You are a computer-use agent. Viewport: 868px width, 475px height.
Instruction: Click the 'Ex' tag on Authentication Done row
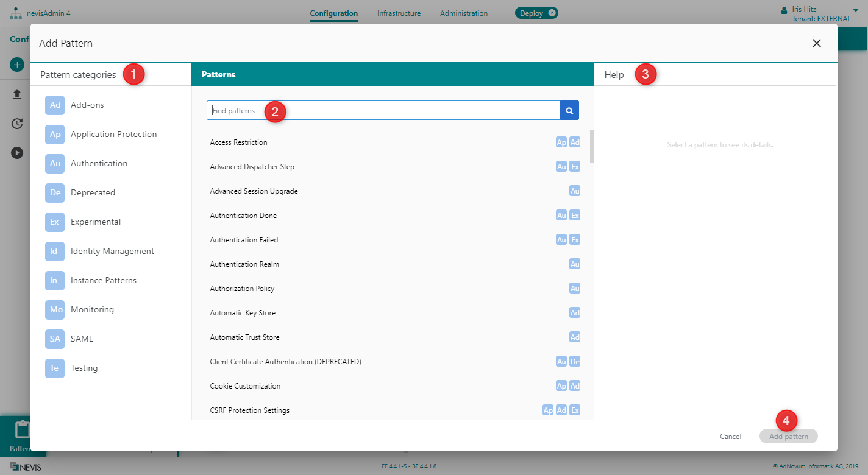point(575,216)
